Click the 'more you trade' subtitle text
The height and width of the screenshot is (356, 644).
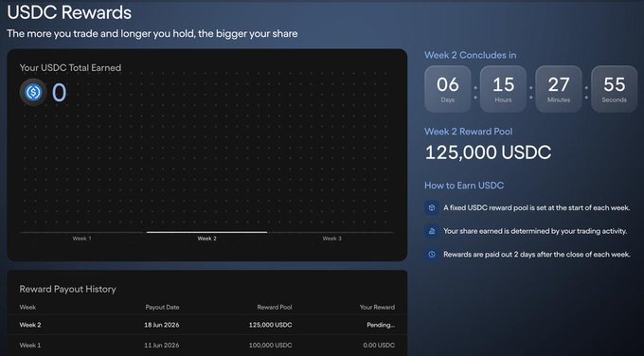tap(152, 34)
